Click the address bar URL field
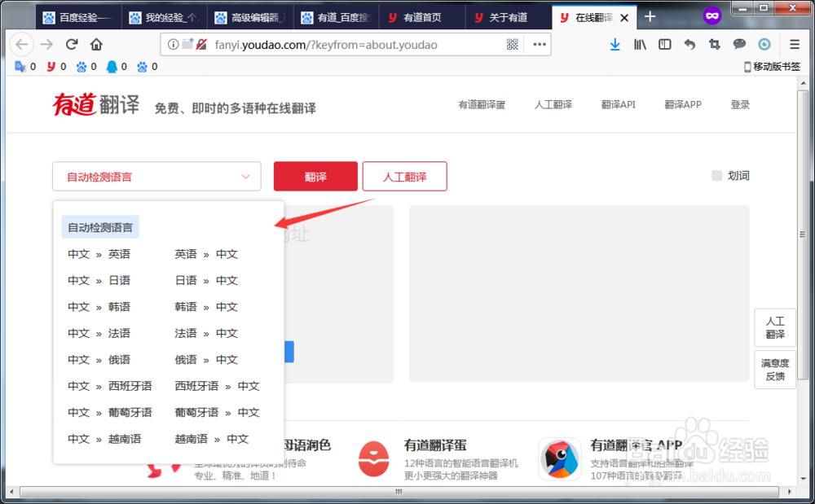The image size is (815, 504). click(356, 45)
